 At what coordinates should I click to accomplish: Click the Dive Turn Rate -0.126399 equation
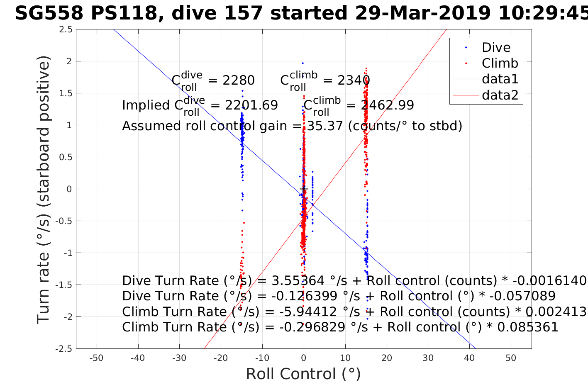(338, 296)
